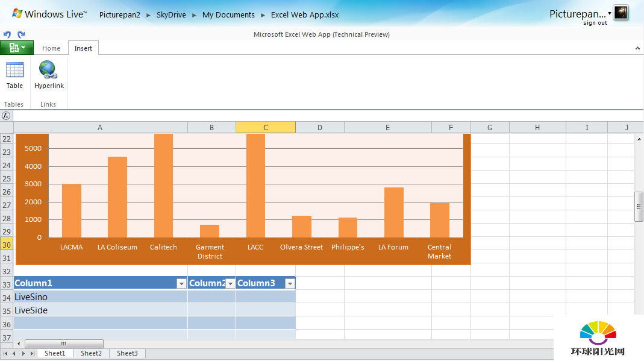Go to next sheet navigation arrow

[23, 353]
